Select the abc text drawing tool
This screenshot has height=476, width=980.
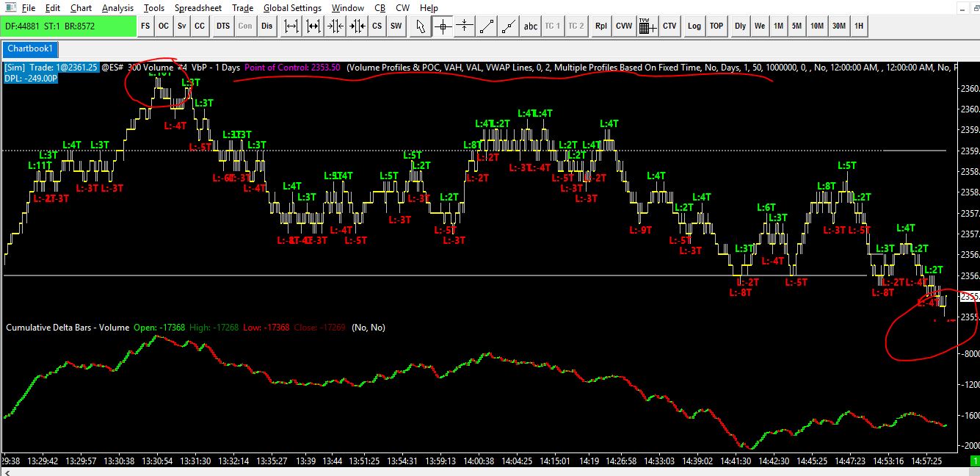[530, 26]
